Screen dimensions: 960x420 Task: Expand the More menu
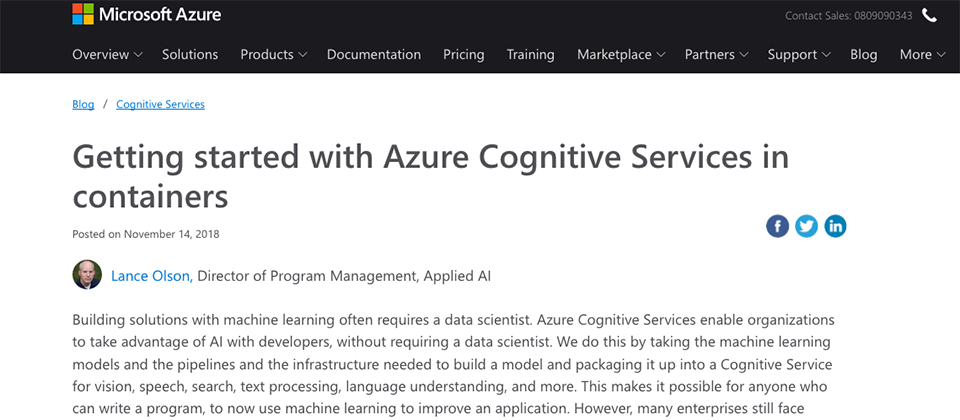923,54
